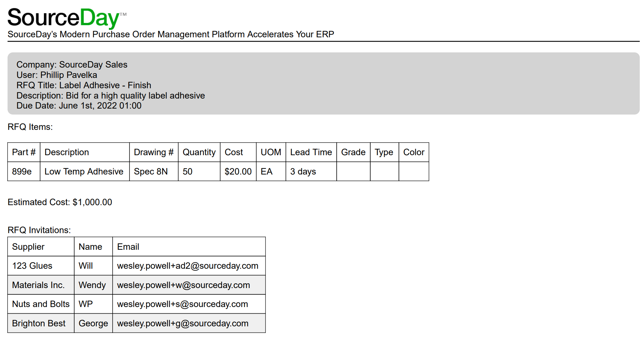Select the 'Bid for a high quality label adhesive' description line
Screen dimensions: 644x340
coord(111,96)
